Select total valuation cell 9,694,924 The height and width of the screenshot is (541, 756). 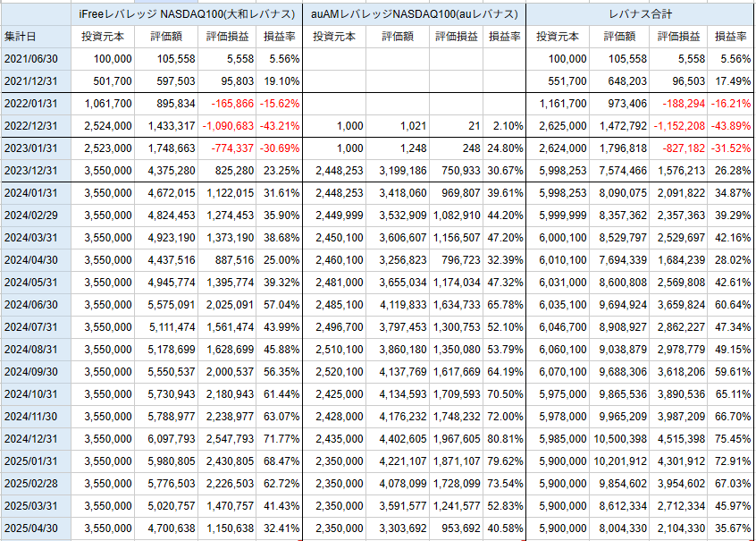[619, 305]
